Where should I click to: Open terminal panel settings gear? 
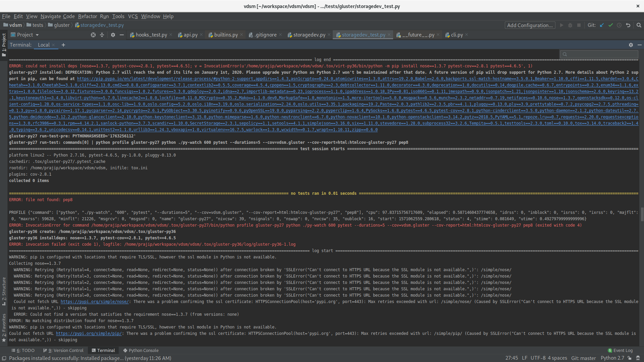coord(631,45)
